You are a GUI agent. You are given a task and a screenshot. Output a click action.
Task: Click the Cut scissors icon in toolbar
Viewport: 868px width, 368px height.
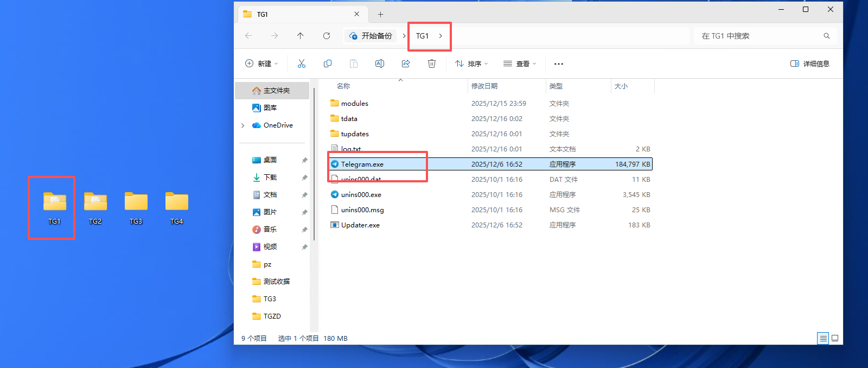click(302, 64)
